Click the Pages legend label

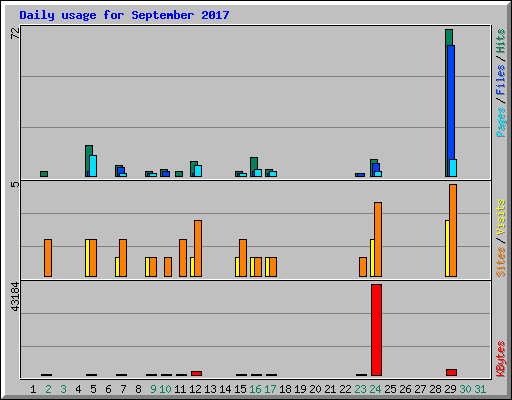coord(500,122)
